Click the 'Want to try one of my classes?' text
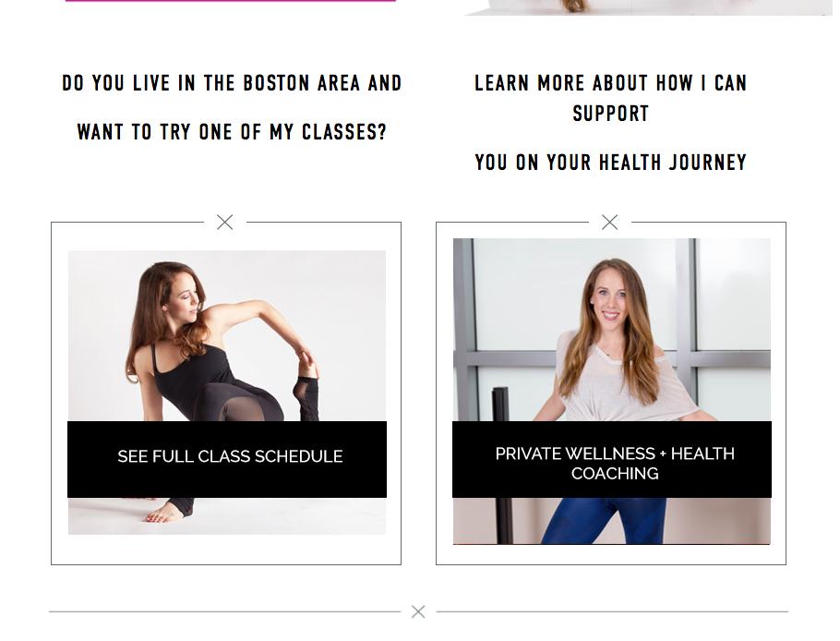The height and width of the screenshot is (641, 840). click(x=232, y=132)
